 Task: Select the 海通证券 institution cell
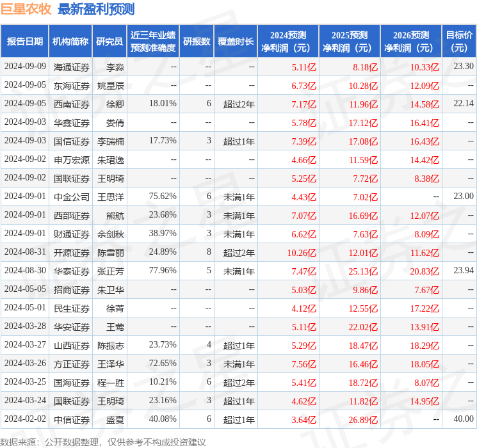[72, 67]
